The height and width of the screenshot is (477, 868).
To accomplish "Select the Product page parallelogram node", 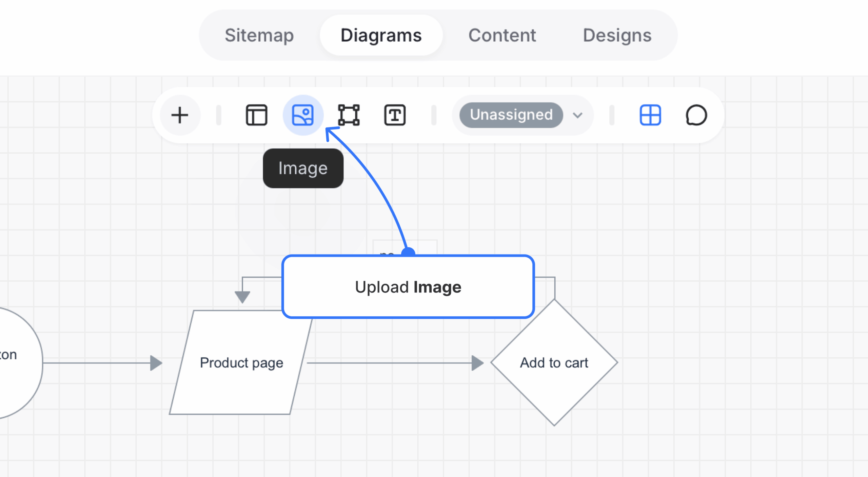I will pos(241,362).
